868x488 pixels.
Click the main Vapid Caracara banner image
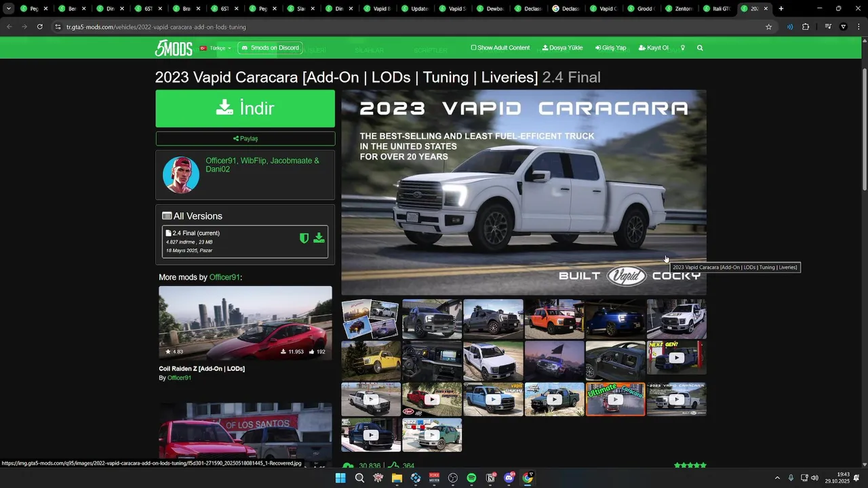coord(524,192)
